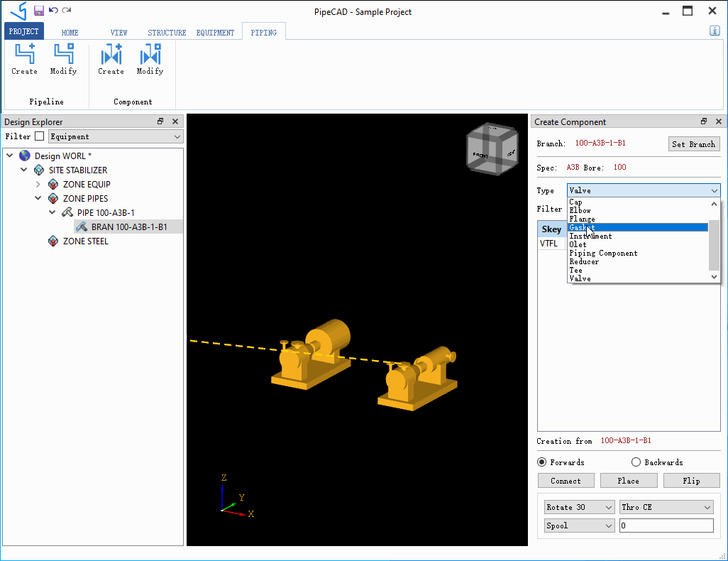Choose Cap from the Type list
The image size is (728, 561).
click(638, 202)
